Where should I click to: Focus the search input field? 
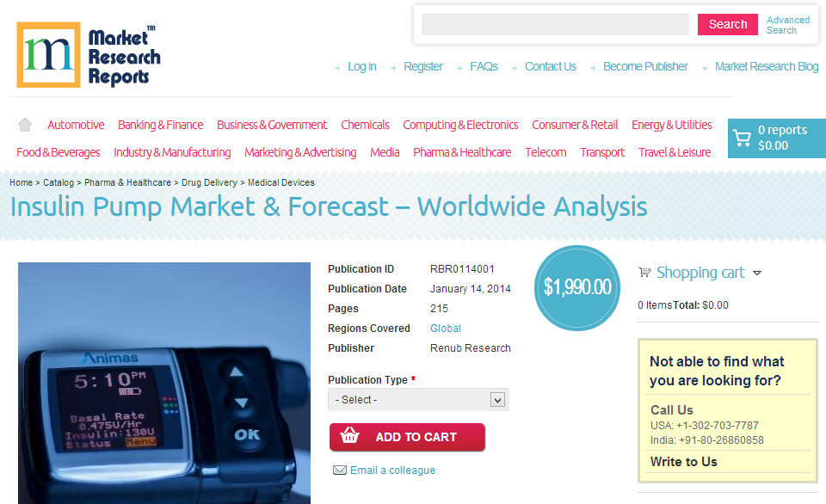555,24
